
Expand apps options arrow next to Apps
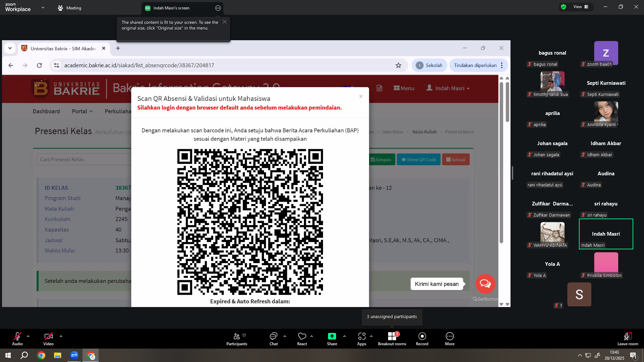point(371,336)
